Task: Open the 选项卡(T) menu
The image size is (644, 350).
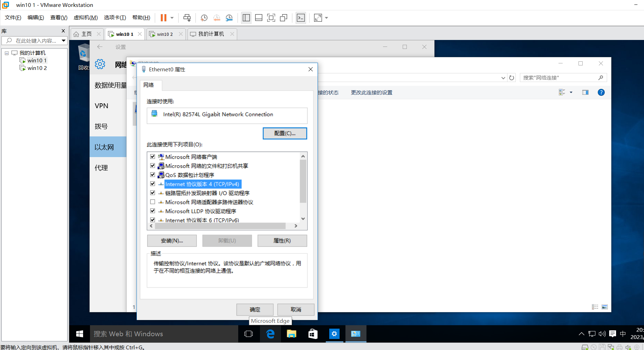Action: click(115, 18)
